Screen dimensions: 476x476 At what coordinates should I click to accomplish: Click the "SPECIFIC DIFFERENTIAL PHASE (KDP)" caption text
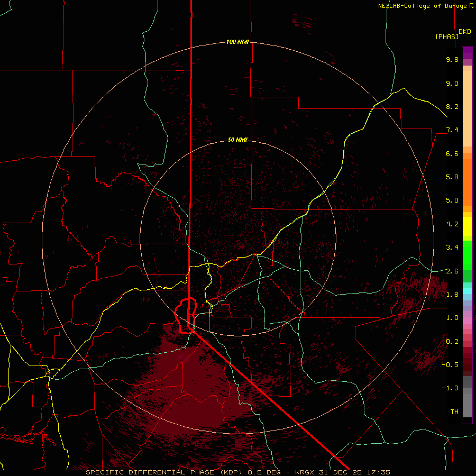point(166,472)
